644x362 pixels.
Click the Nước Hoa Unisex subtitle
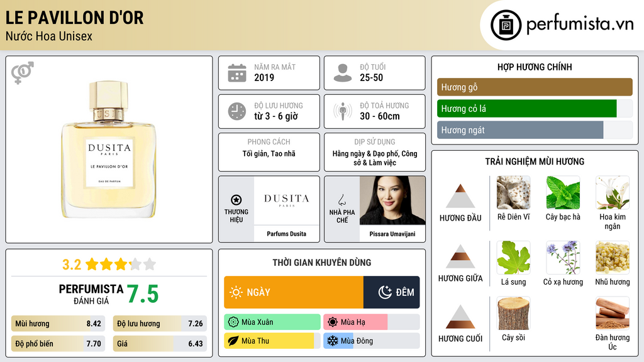(x=49, y=36)
